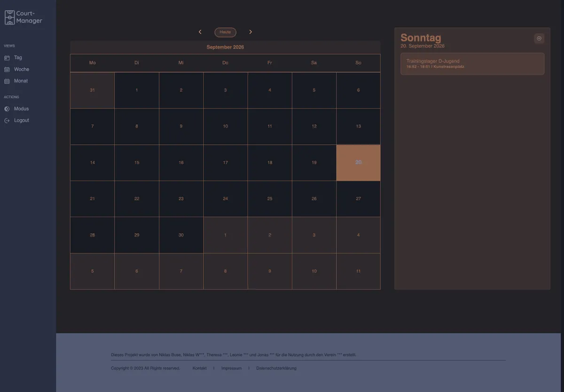Select day 13 in the calendar

(358, 126)
